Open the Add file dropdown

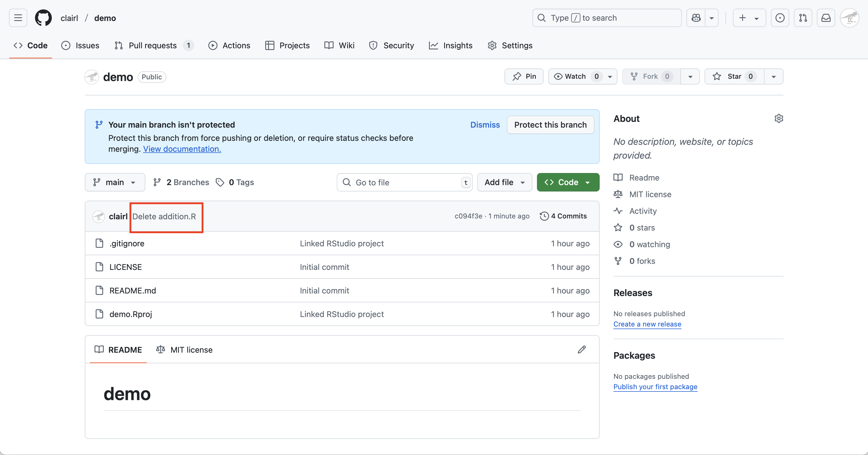pyautogui.click(x=505, y=182)
